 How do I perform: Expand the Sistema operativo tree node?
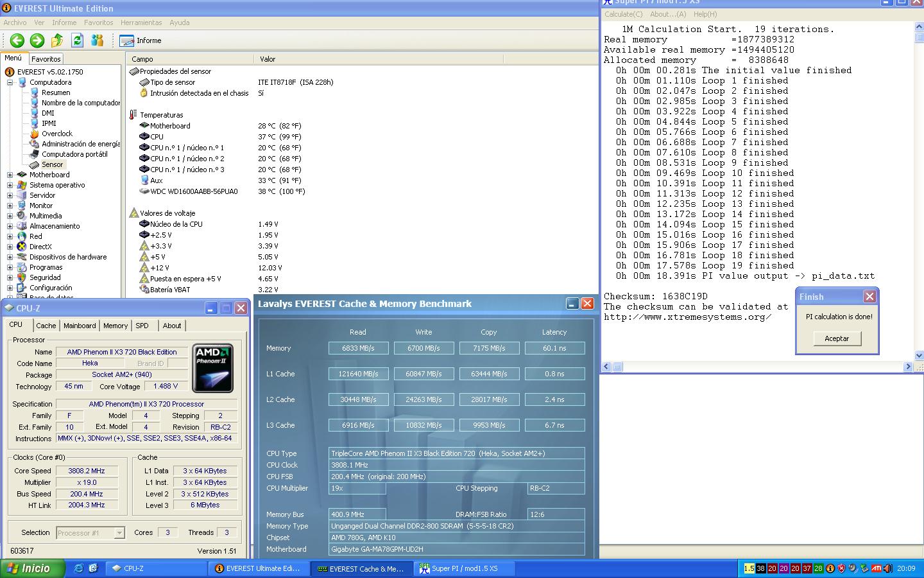10,185
